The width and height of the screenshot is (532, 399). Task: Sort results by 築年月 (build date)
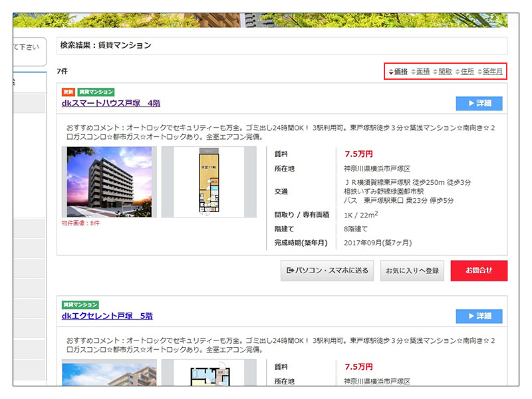(x=493, y=72)
